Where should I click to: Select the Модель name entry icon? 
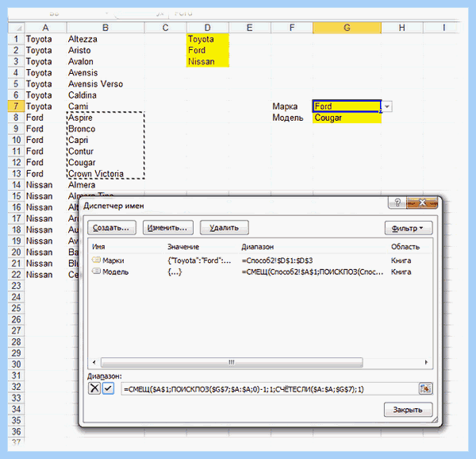[x=96, y=271]
